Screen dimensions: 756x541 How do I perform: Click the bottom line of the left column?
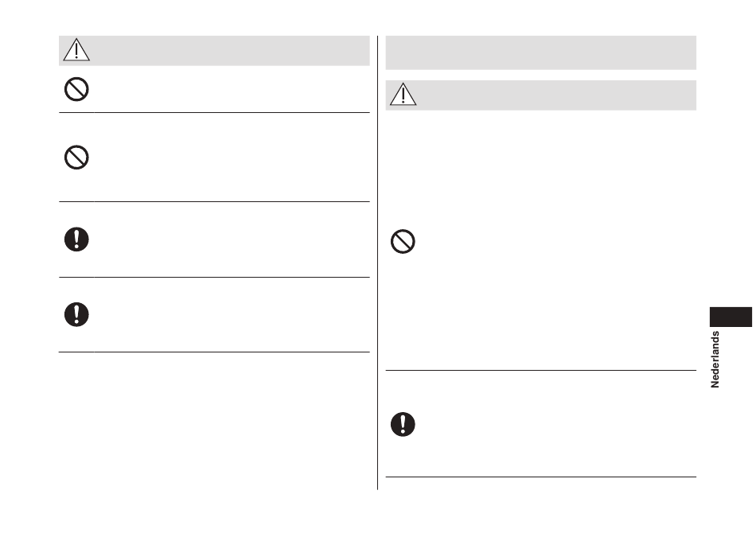(214, 352)
